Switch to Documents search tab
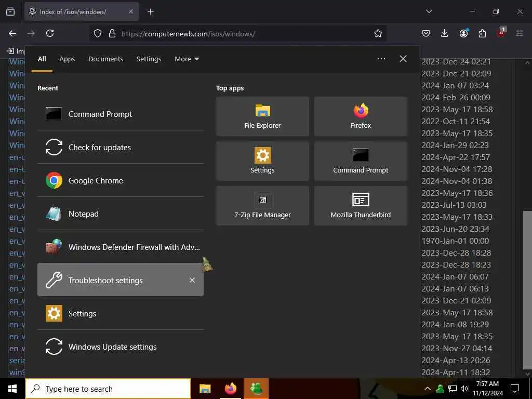 (x=105, y=59)
